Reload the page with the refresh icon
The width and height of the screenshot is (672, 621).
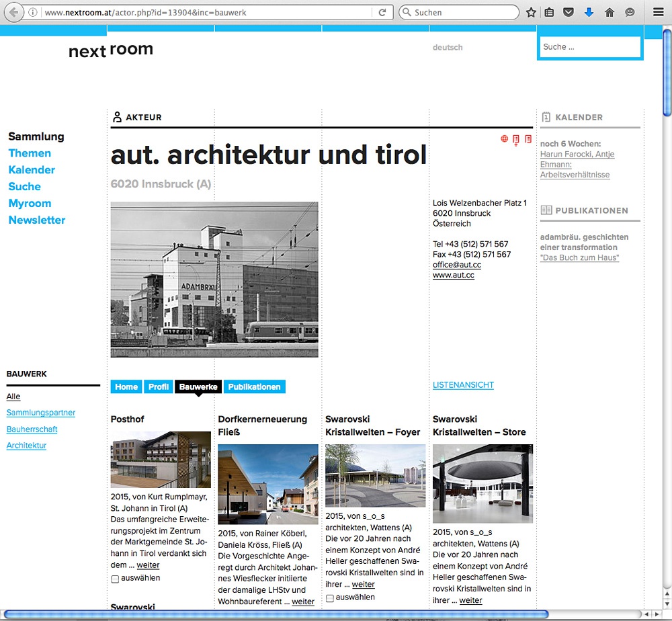tap(382, 12)
